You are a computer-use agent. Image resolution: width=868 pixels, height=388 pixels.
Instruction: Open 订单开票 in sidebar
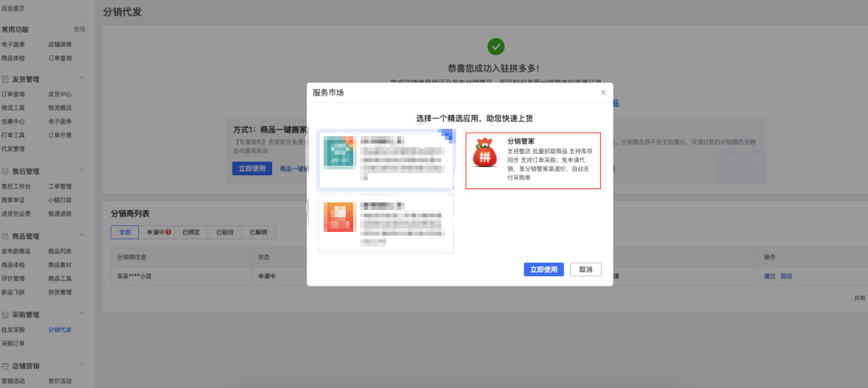click(x=60, y=135)
